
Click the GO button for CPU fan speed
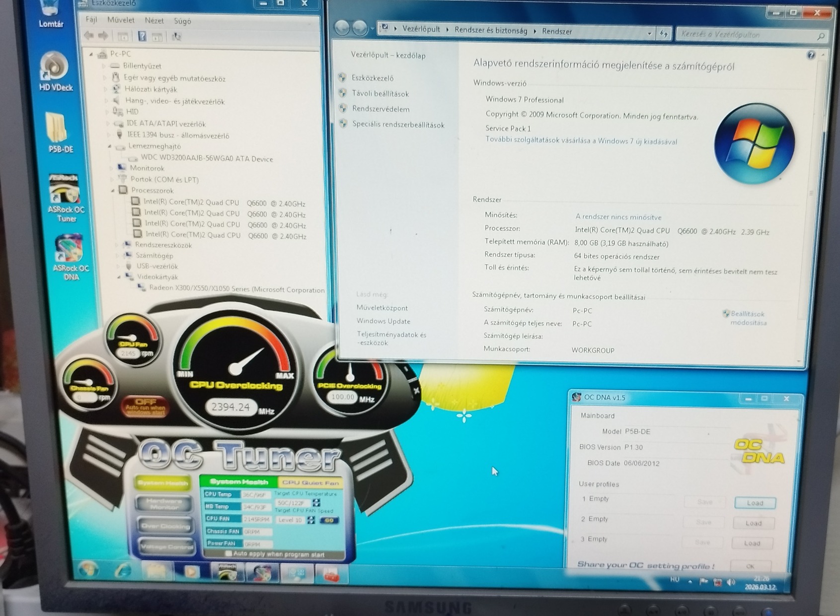[x=329, y=520]
